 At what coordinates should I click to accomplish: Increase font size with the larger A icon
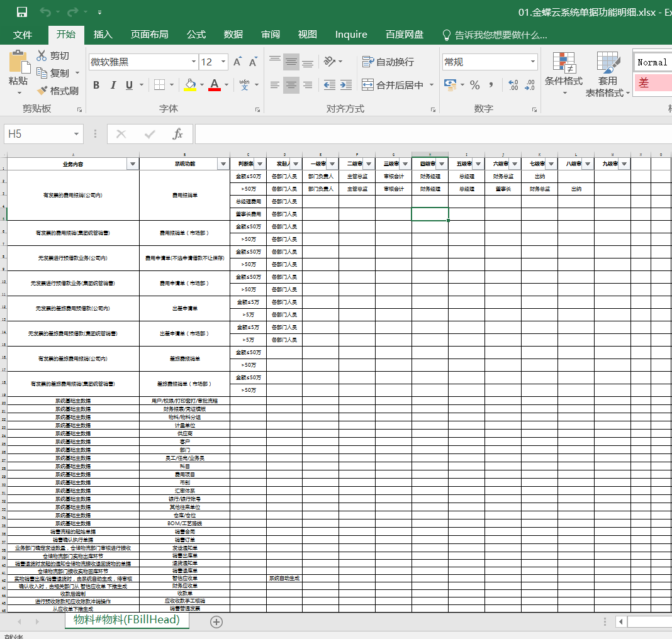point(237,62)
